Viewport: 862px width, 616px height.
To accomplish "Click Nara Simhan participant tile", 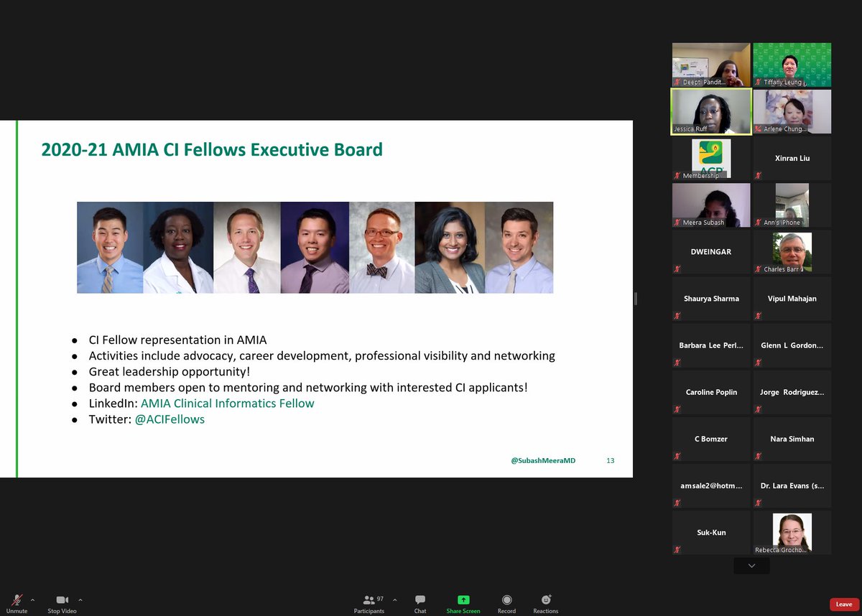I will pyautogui.click(x=792, y=439).
